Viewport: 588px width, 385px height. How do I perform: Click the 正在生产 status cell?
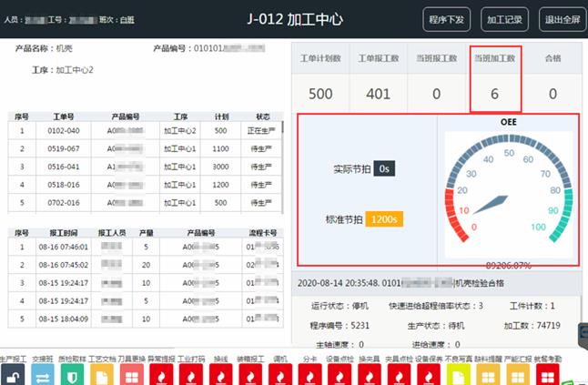tap(261, 131)
